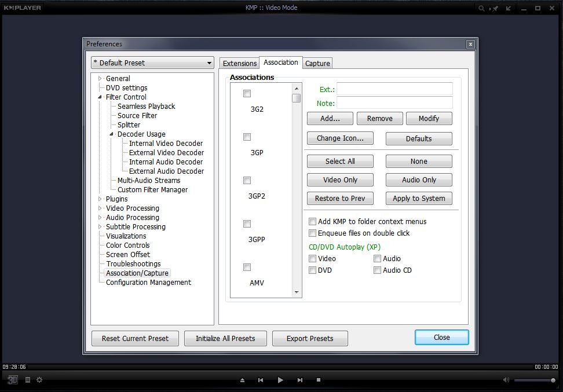Click the eject icon in playback bar
563x392 pixels.
(242, 380)
